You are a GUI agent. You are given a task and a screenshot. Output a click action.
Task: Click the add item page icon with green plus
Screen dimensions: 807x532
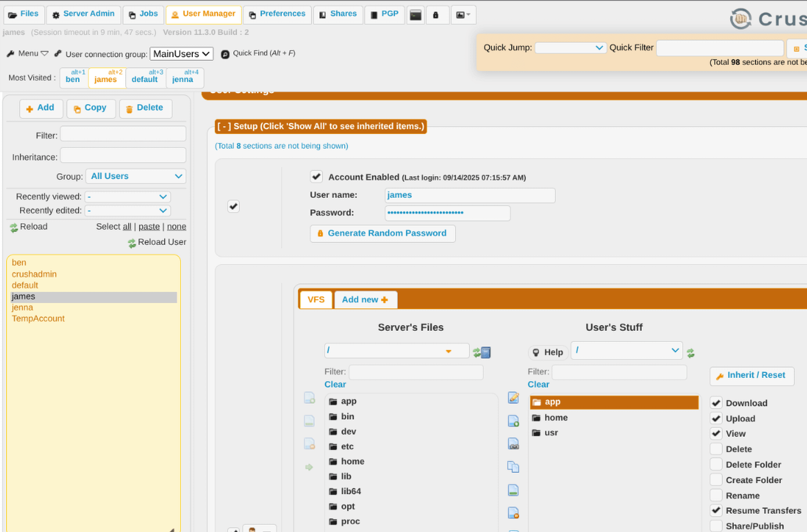click(513, 421)
